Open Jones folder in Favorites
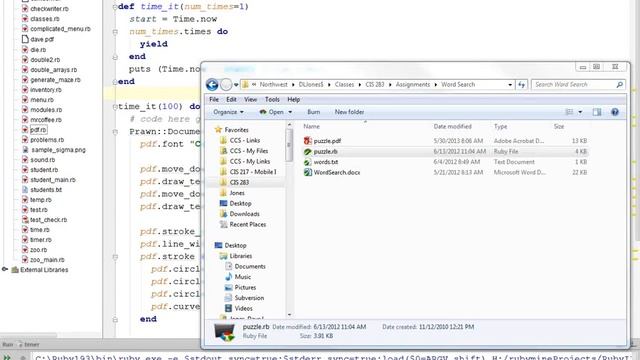 [x=237, y=193]
